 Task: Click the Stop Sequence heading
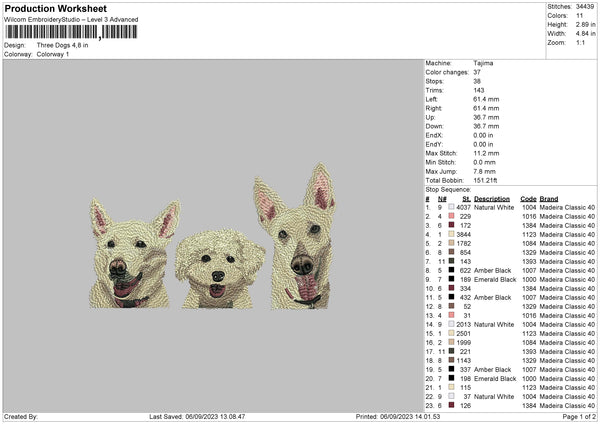447,188
